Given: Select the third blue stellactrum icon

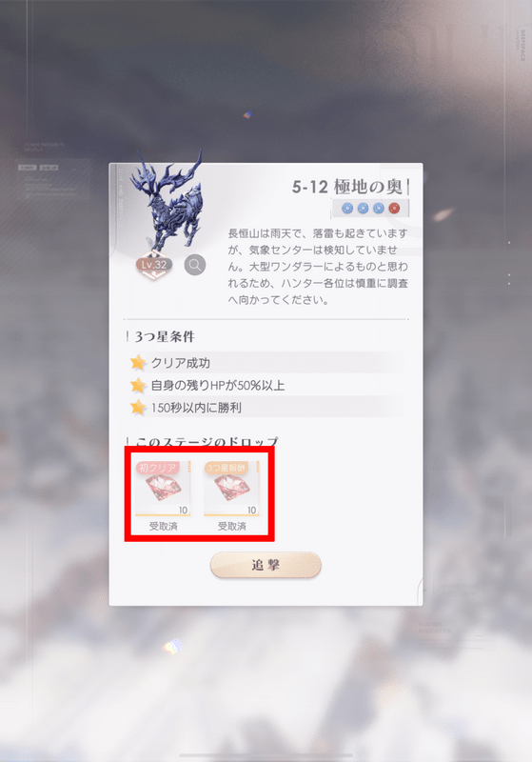Looking at the screenshot, I should coord(379,209).
